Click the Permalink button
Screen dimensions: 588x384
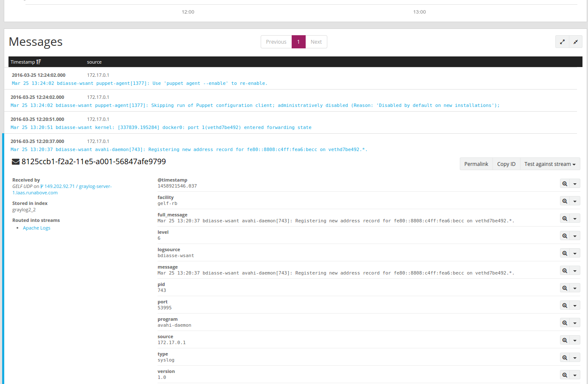coord(476,164)
